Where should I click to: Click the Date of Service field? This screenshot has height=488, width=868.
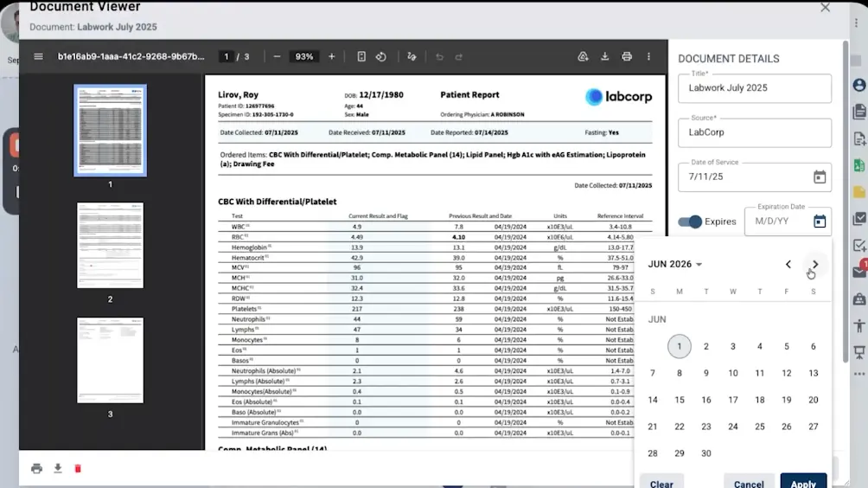click(x=755, y=177)
